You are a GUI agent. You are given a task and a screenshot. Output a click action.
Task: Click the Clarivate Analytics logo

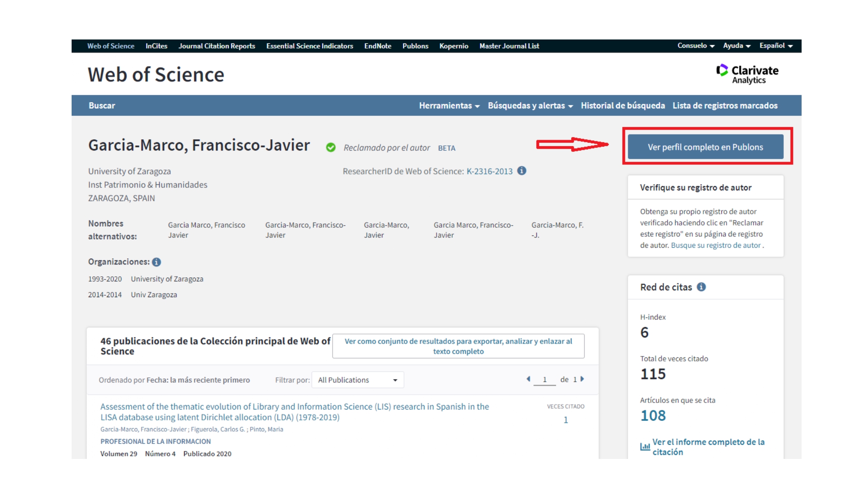747,74
